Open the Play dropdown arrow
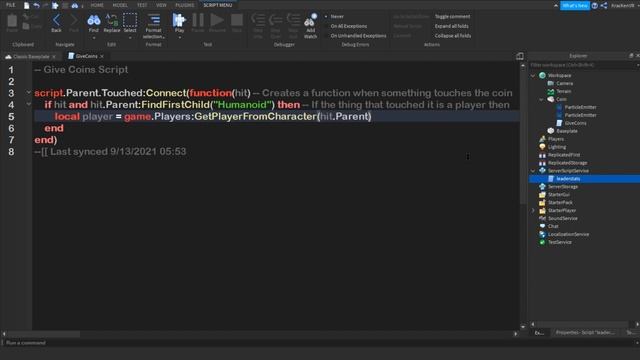640x360 pixels. (x=179, y=38)
